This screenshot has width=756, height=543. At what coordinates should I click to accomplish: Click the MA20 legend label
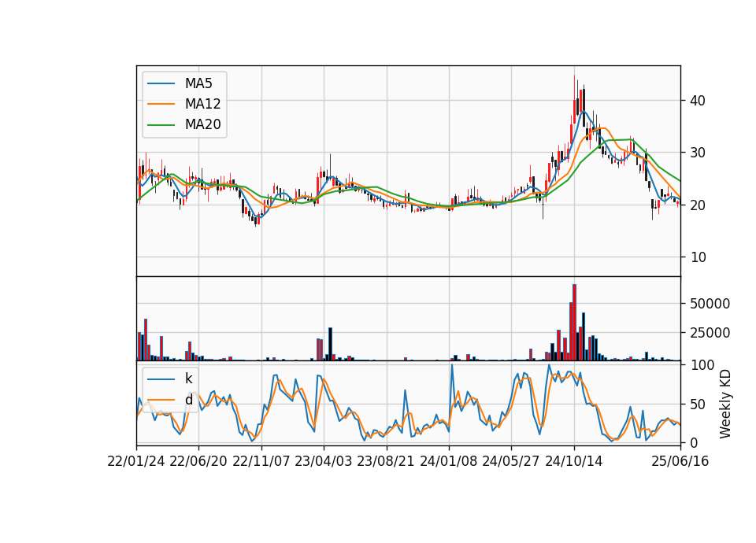202,124
